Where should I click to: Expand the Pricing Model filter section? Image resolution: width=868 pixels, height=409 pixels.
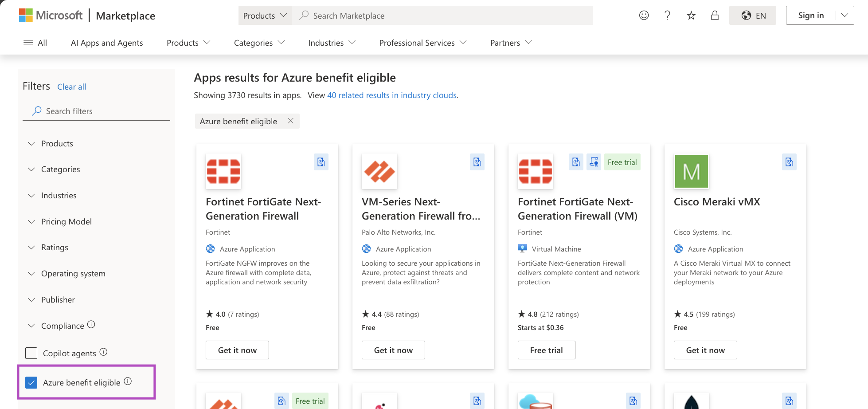(66, 221)
